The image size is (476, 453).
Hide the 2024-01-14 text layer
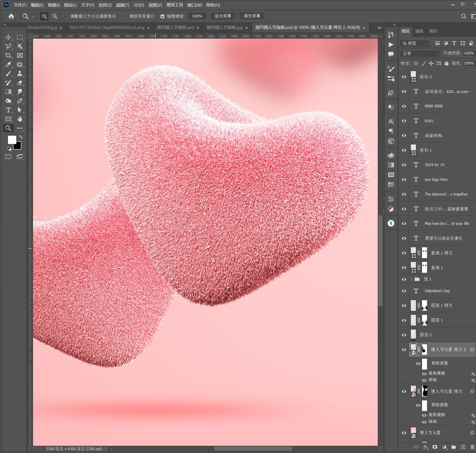[x=404, y=165]
